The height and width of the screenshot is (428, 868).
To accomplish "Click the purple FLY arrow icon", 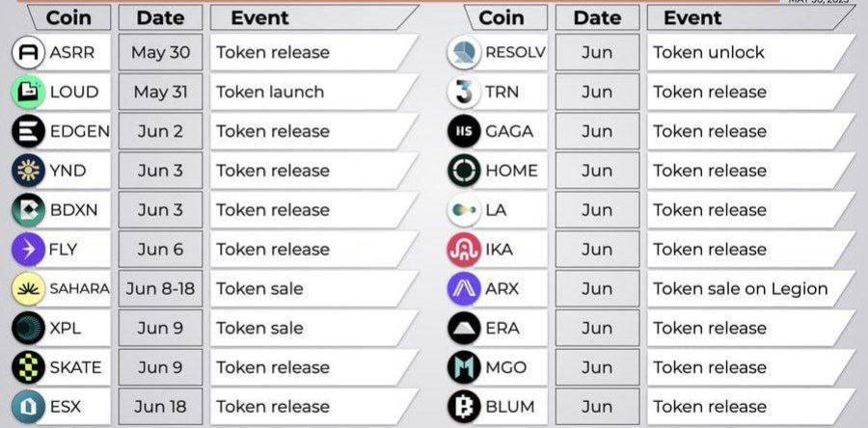I will [28, 250].
